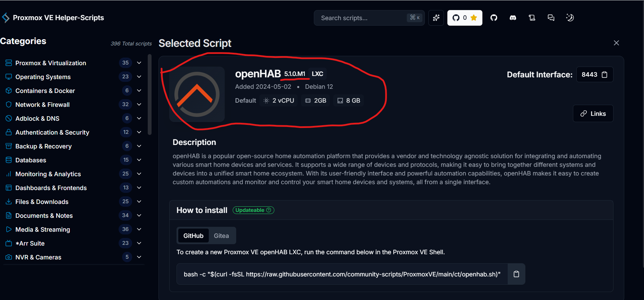Image resolution: width=644 pixels, height=300 pixels.
Task: Copy the default interface port 8443
Action: click(604, 75)
